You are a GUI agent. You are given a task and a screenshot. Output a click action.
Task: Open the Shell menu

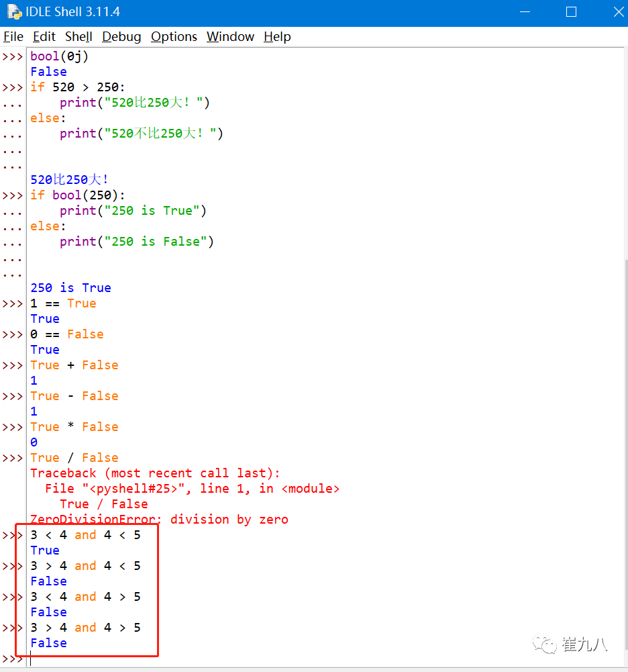coord(78,37)
